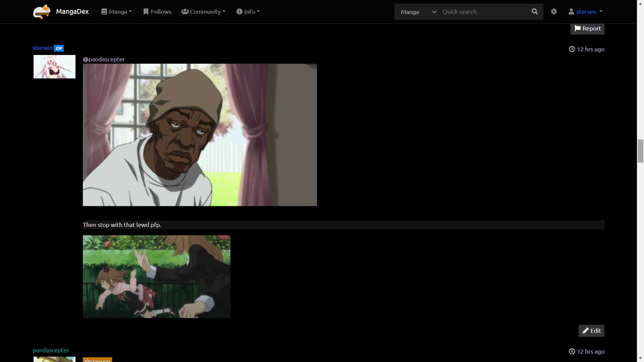
Task: Open pandascepter's profile link
Action: click(51, 350)
